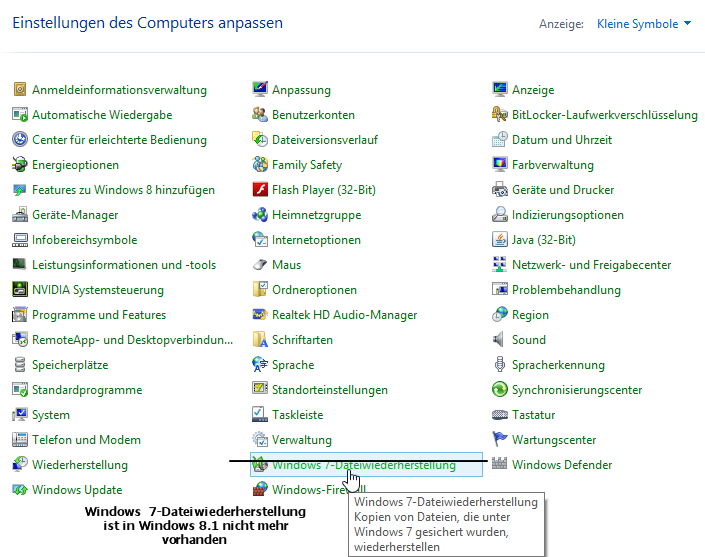The image size is (705, 557).
Task: Open the Windows Update icon
Action: (x=20, y=490)
